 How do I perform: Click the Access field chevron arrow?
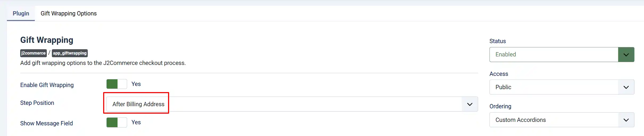coord(626,87)
